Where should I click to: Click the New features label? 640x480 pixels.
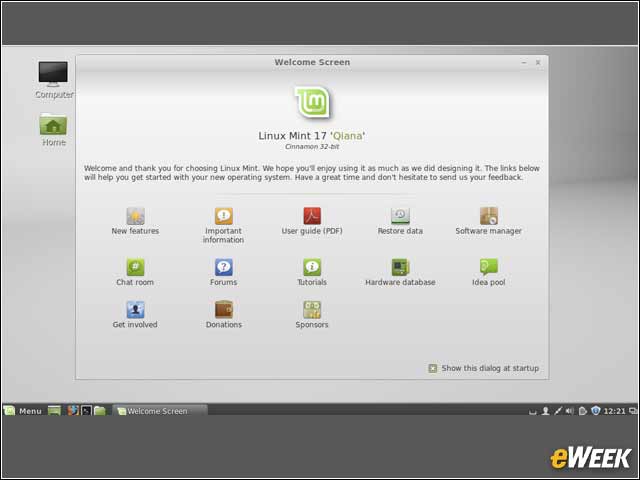[x=135, y=231]
